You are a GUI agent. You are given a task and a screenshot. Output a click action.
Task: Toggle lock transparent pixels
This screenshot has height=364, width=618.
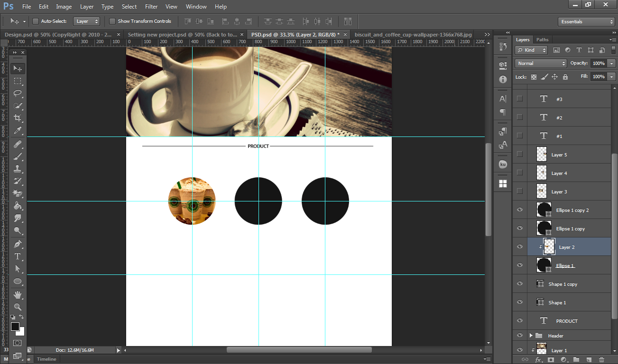(534, 77)
